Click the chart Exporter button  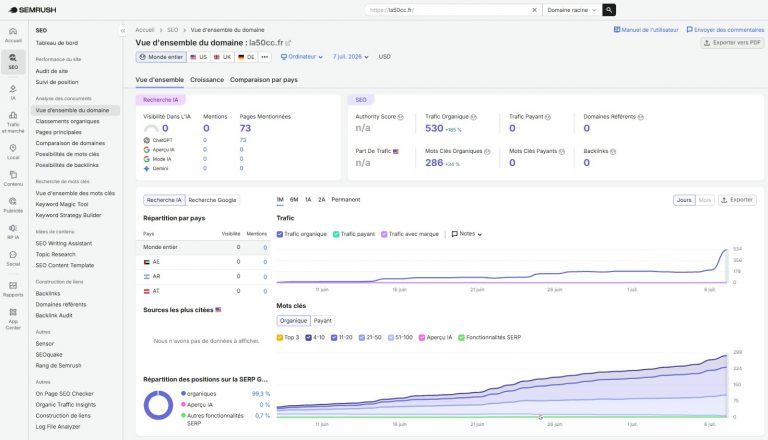point(737,200)
